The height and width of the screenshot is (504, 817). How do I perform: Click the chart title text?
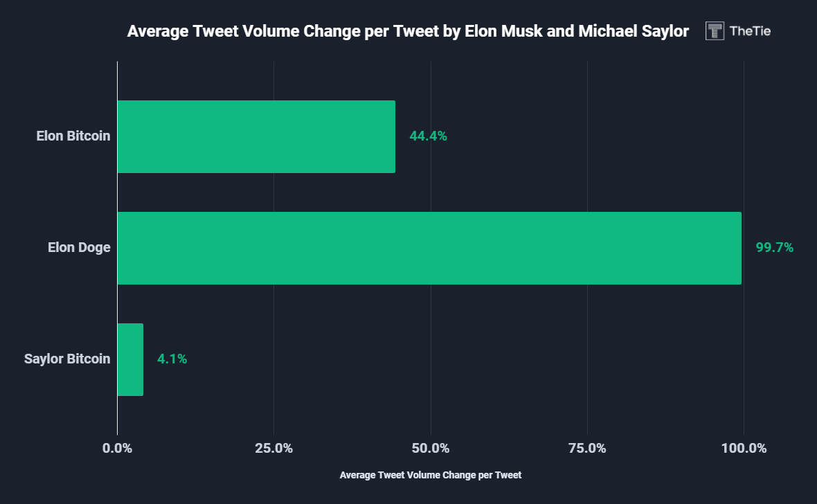click(408, 31)
